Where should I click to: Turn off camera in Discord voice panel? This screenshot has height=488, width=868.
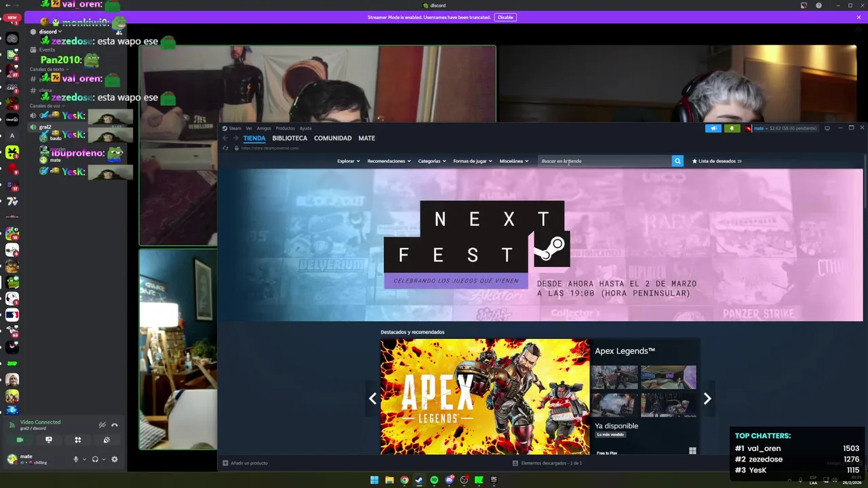20,440
